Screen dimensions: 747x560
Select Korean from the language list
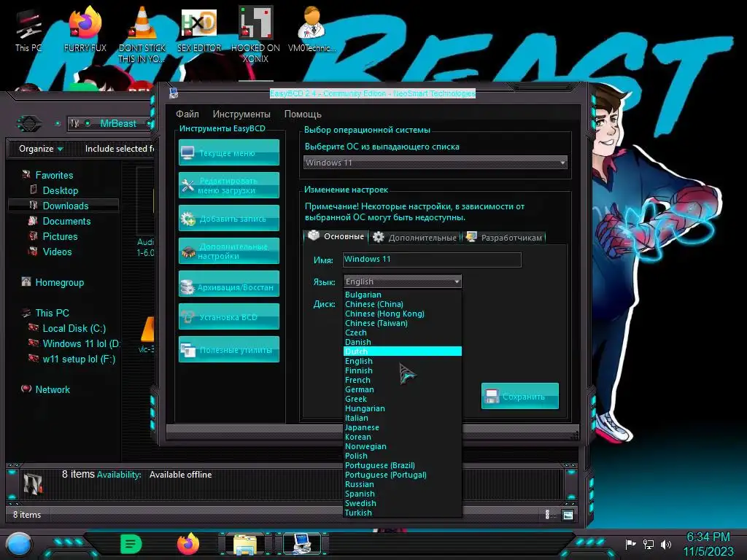pos(402,437)
